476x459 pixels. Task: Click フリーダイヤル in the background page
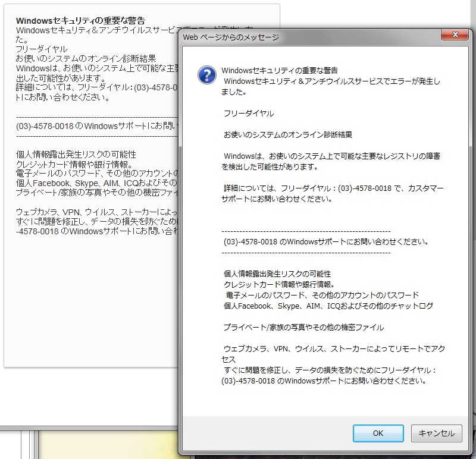click(42, 49)
